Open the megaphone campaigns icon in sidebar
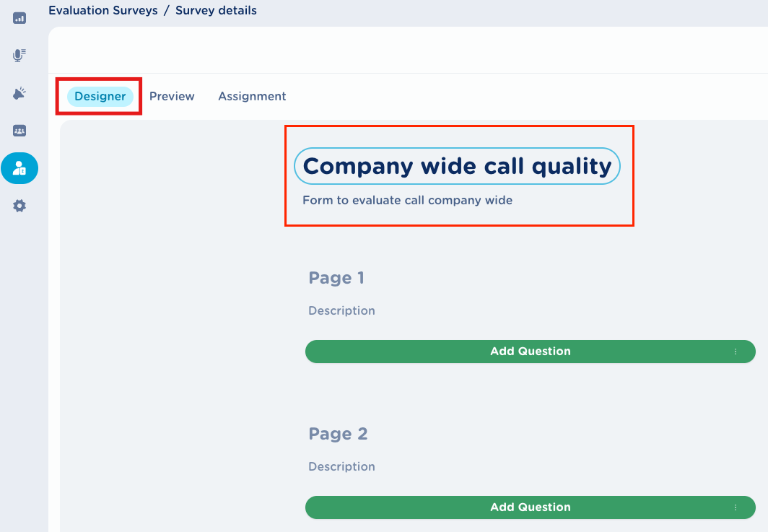Screen dimensions: 768x532 pos(19,93)
